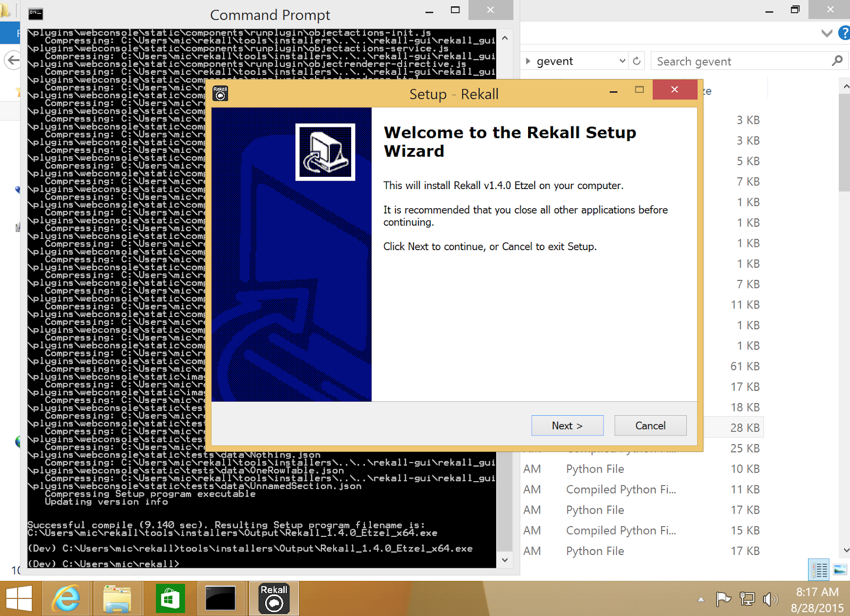
Task: Click "Updating version info" line in Command Prompt
Action: [106, 502]
